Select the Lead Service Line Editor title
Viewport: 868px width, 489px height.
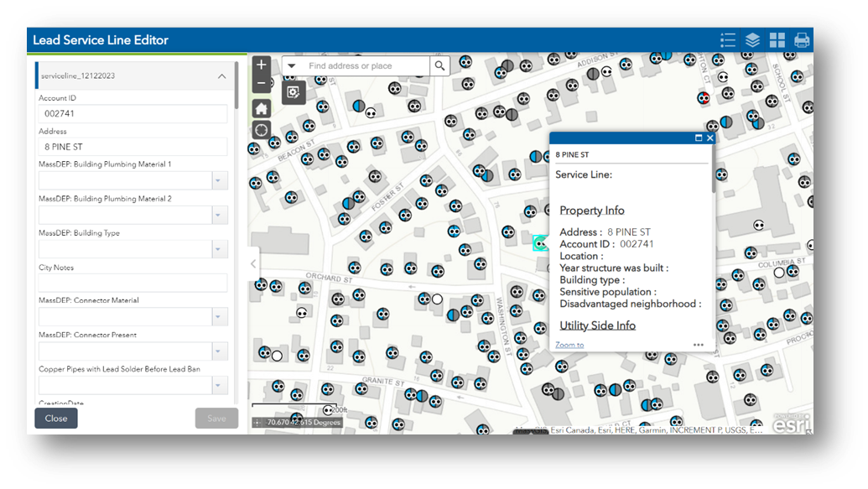[x=100, y=40]
